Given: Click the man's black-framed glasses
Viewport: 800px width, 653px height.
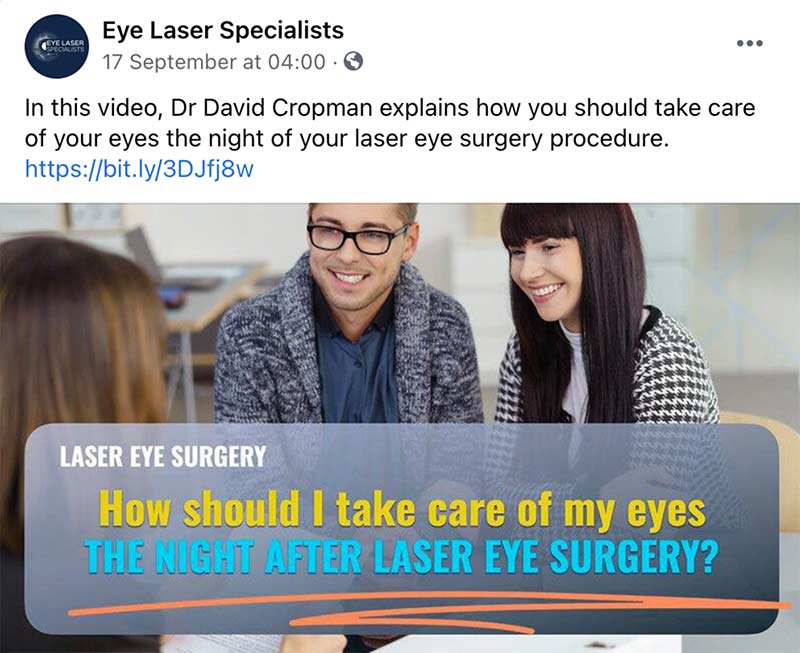Looking at the screenshot, I should [x=358, y=238].
